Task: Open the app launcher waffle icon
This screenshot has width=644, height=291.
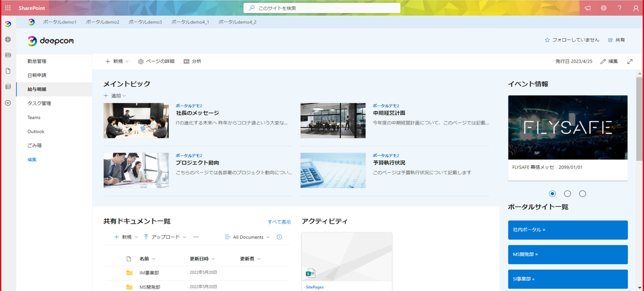Action: (x=8, y=8)
